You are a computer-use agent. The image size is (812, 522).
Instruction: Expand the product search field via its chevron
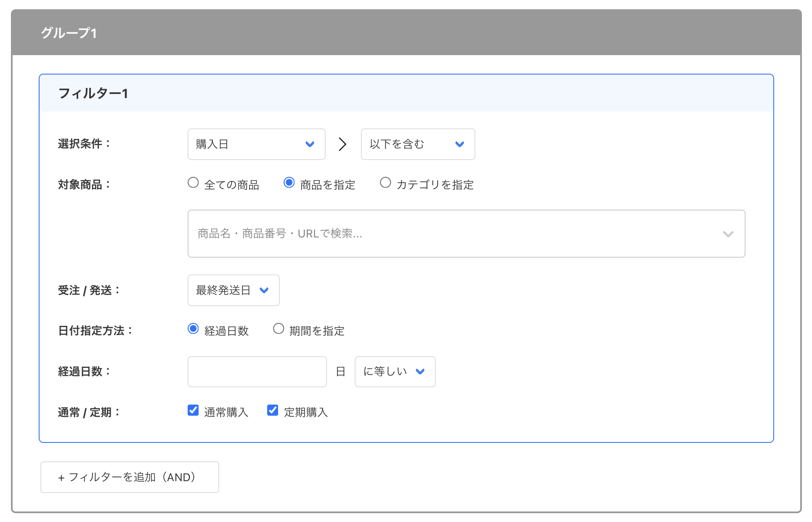click(x=728, y=234)
